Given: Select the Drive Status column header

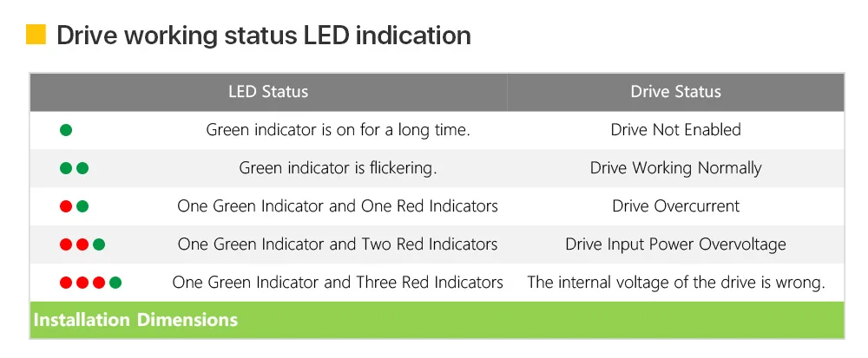Looking at the screenshot, I should point(676,92).
